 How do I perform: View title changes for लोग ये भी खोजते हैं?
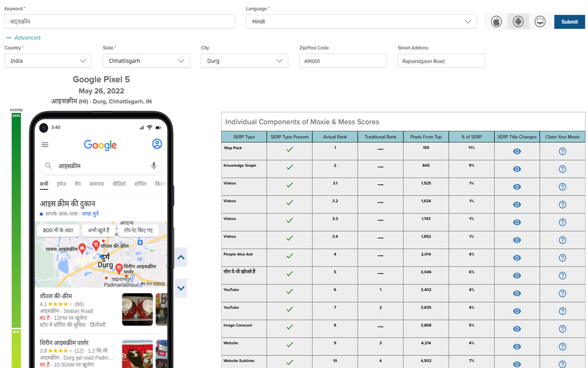tap(517, 276)
